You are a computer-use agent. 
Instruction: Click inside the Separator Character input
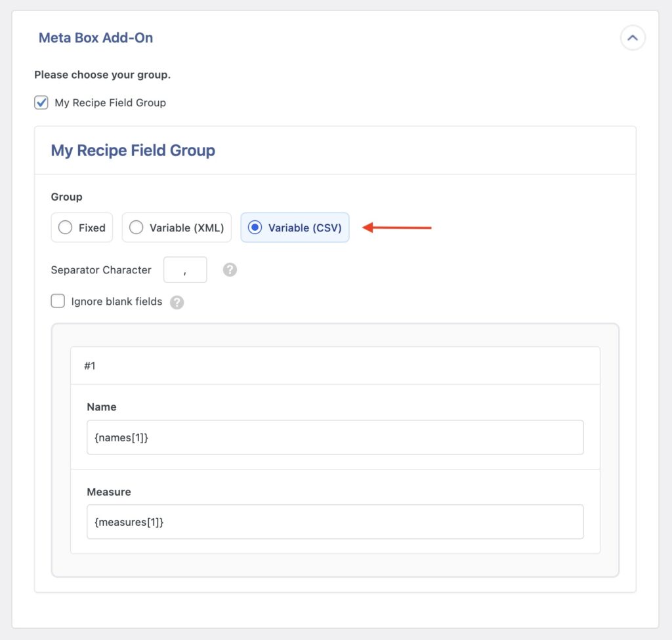click(184, 269)
